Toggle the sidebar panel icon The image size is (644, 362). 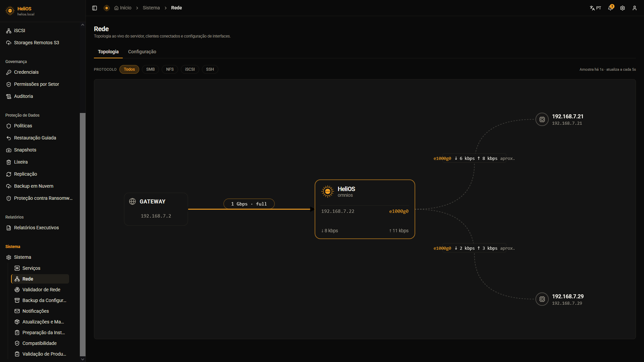point(95,8)
